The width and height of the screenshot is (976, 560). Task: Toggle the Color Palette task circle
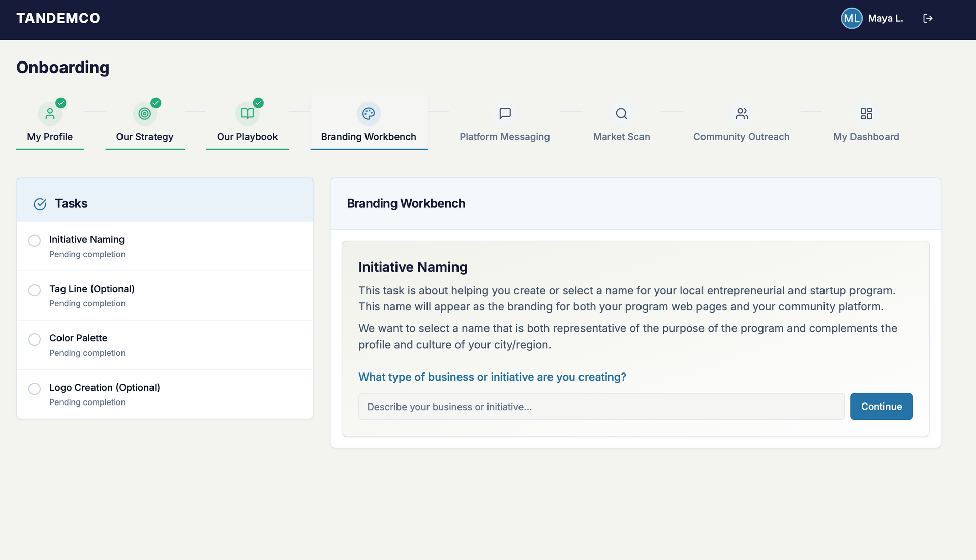35,339
